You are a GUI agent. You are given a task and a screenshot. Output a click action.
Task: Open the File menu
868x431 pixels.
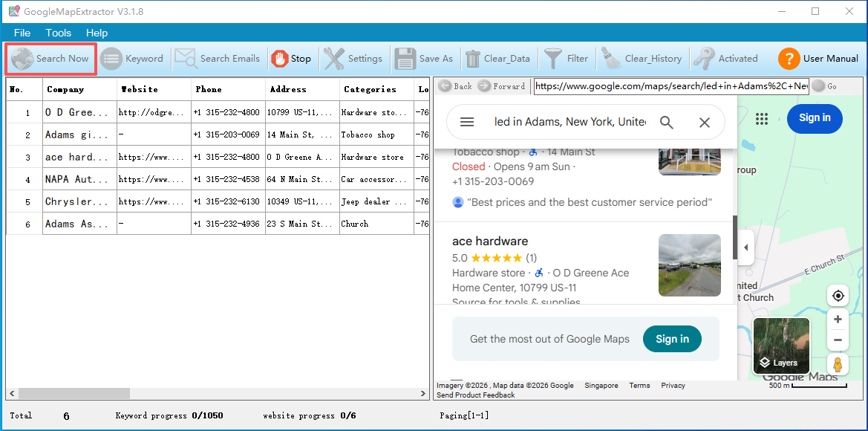(22, 33)
